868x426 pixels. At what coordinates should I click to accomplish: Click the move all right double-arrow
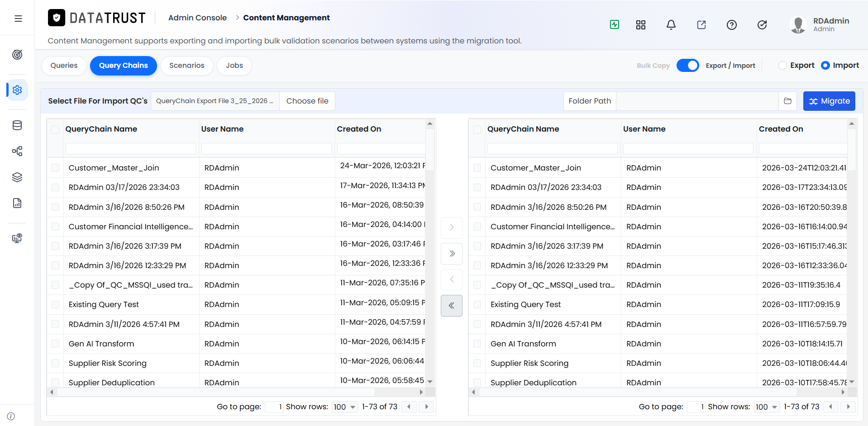click(x=452, y=254)
